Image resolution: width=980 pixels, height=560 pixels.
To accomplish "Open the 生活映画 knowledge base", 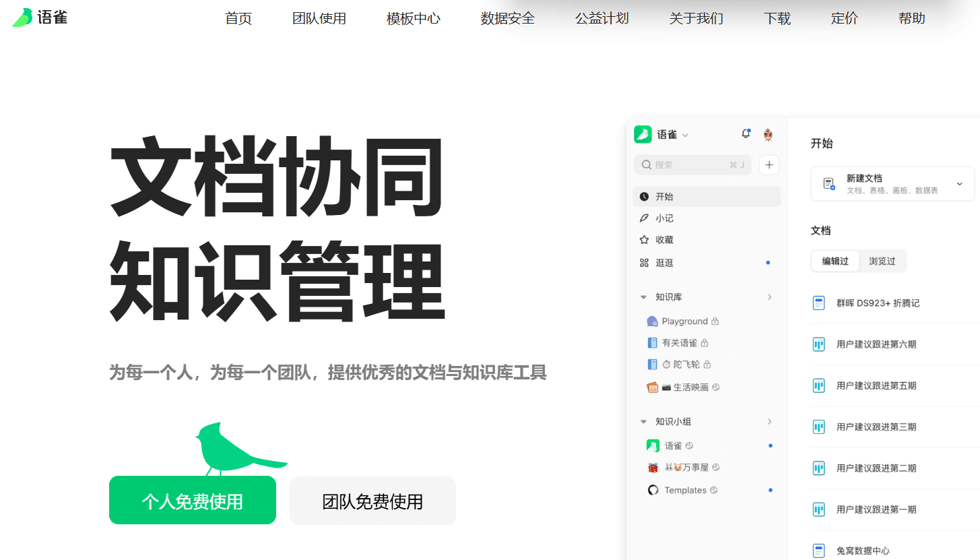I will click(x=684, y=387).
